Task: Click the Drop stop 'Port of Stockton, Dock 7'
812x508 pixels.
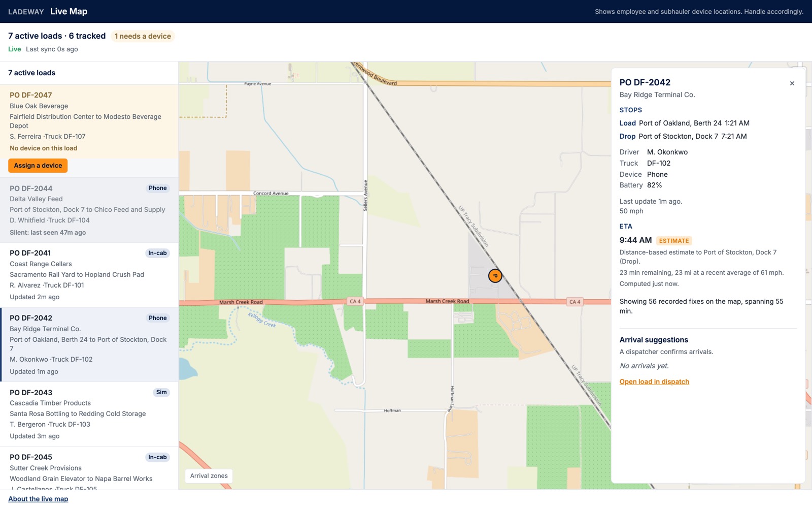Action: pyautogui.click(x=678, y=136)
